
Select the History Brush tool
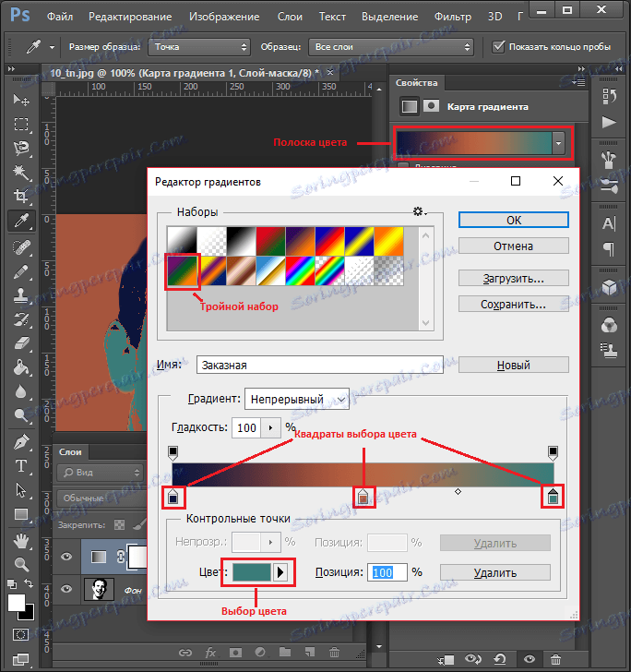tap(21, 319)
